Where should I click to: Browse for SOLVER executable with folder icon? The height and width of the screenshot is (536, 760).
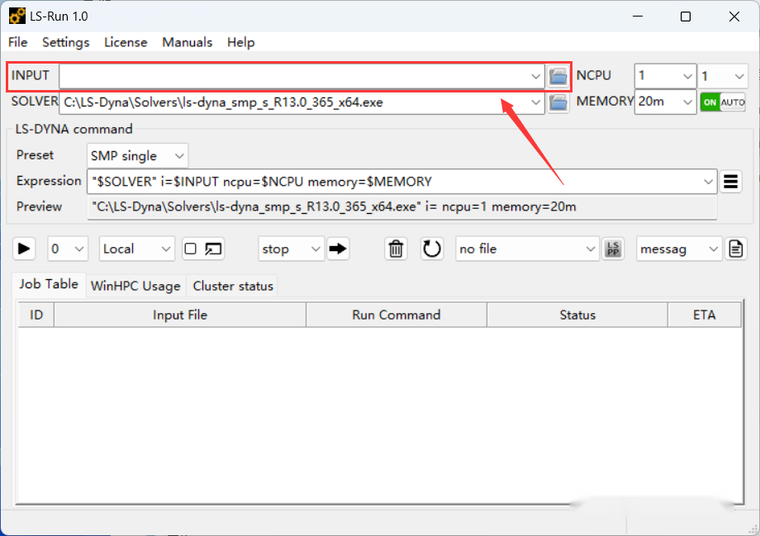(558, 102)
